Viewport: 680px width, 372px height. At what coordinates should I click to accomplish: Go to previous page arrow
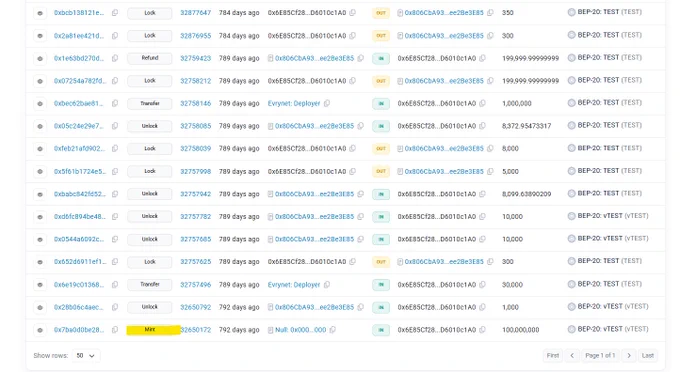click(x=572, y=356)
